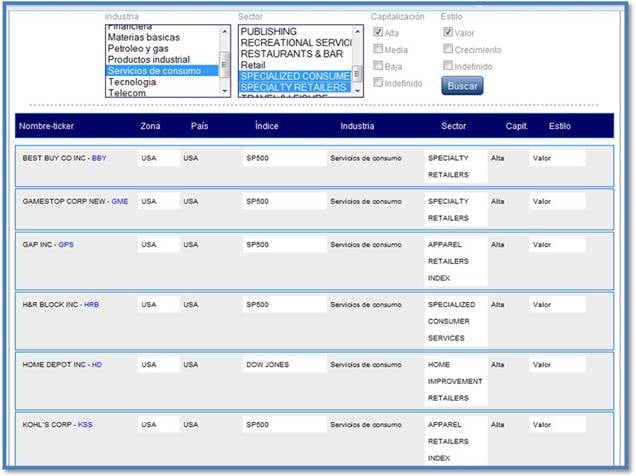The height and width of the screenshot is (476, 636).
Task: Click Servicios de consumo in Kohl's row
Action: click(365, 425)
